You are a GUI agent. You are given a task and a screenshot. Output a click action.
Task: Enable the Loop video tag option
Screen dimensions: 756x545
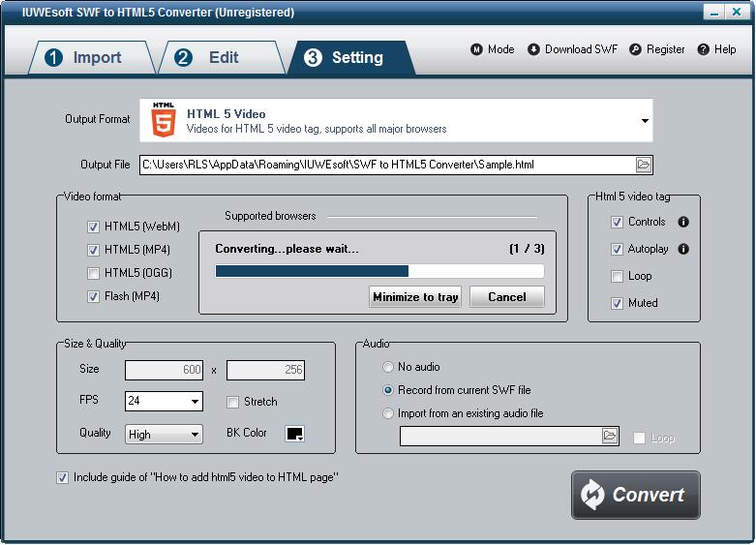[617, 276]
